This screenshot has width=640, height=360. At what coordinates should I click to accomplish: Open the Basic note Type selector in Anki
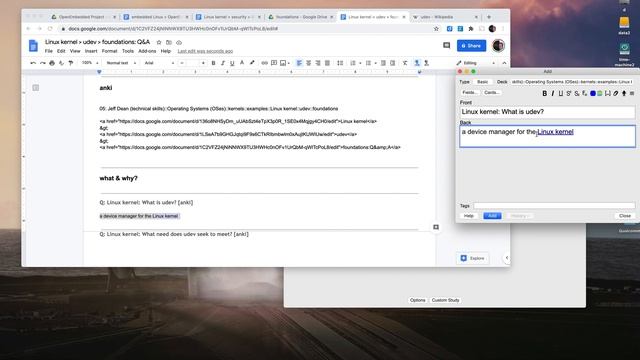pos(482,82)
